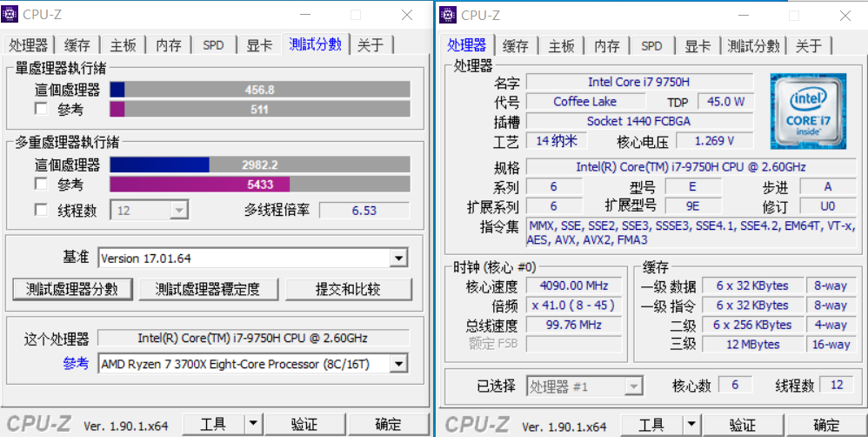Click the 工艺 14 纳米 value
This screenshot has height=437, width=868.
[557, 141]
